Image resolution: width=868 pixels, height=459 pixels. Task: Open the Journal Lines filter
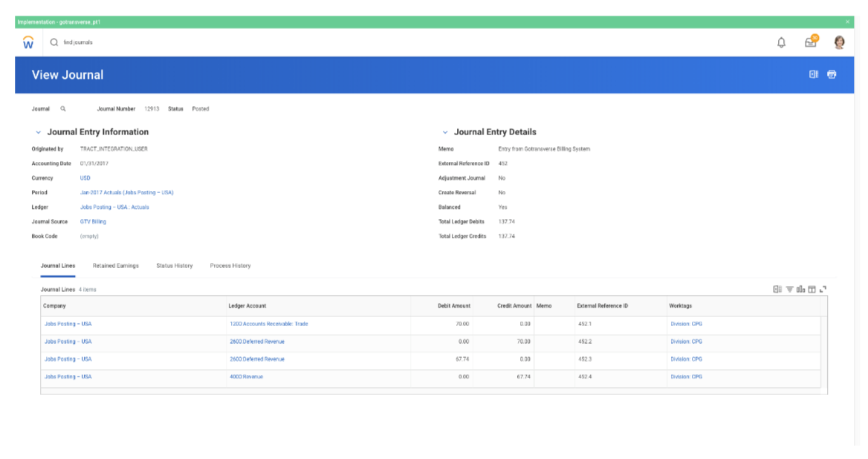[788, 289]
